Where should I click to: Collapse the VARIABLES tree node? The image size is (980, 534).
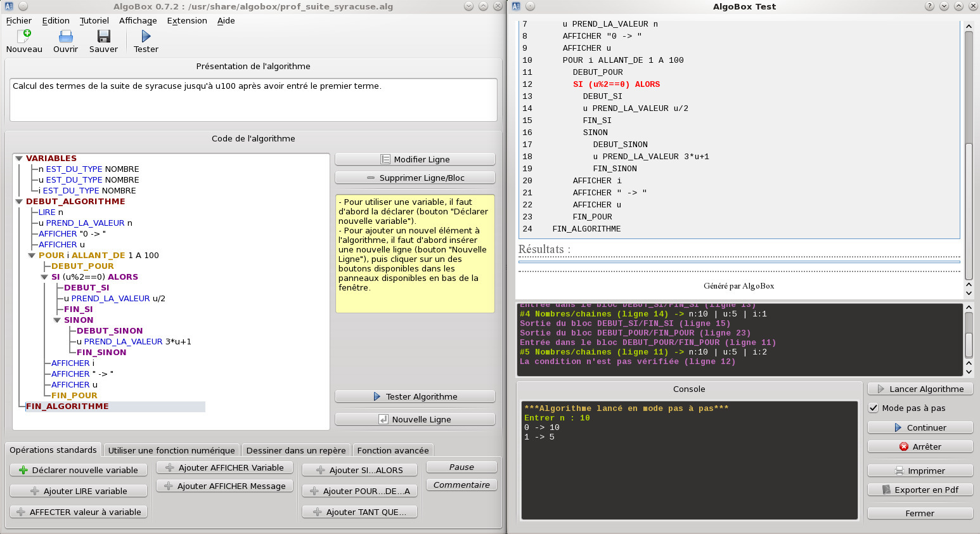pyautogui.click(x=19, y=159)
